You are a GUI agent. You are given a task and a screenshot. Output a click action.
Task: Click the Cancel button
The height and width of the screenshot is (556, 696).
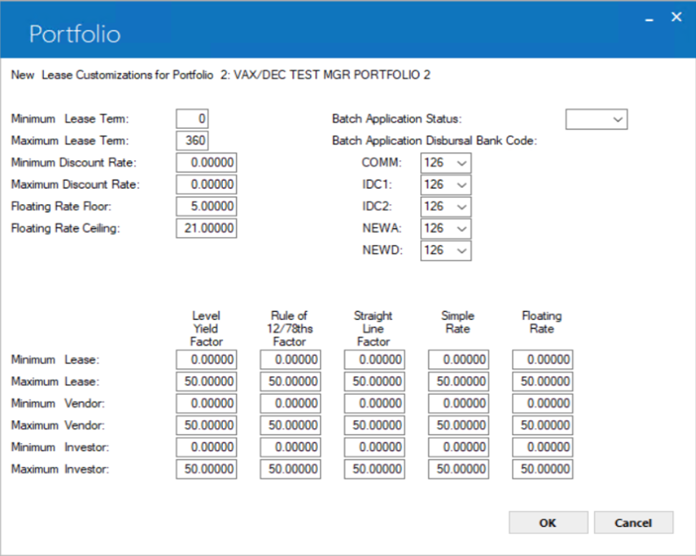tap(633, 523)
